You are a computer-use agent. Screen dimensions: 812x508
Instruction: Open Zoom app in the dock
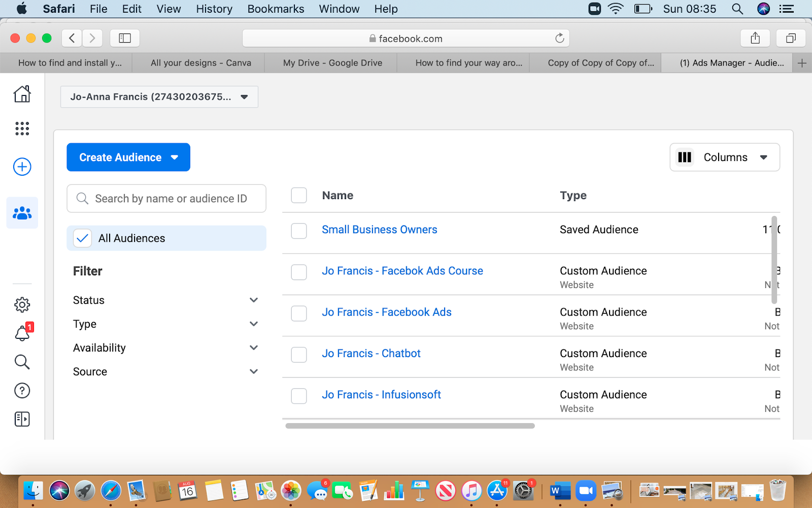[x=586, y=491]
